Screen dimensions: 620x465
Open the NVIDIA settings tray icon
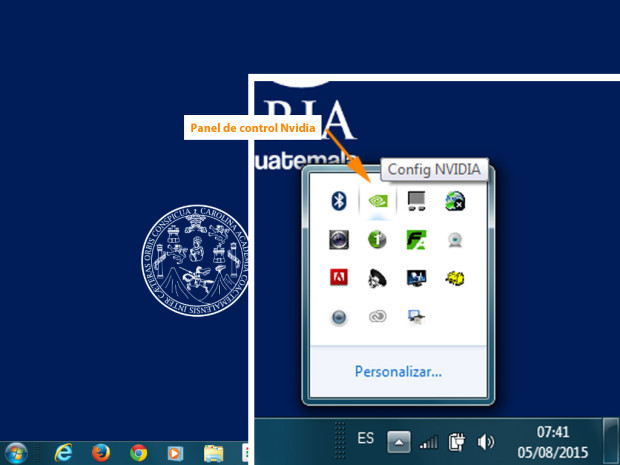click(x=377, y=200)
